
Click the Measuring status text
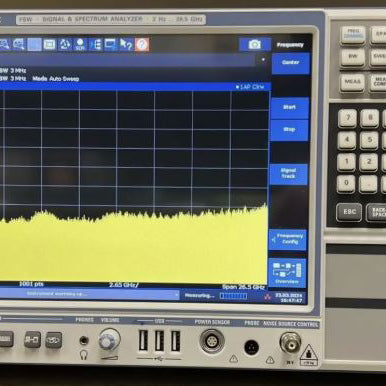[199, 296]
